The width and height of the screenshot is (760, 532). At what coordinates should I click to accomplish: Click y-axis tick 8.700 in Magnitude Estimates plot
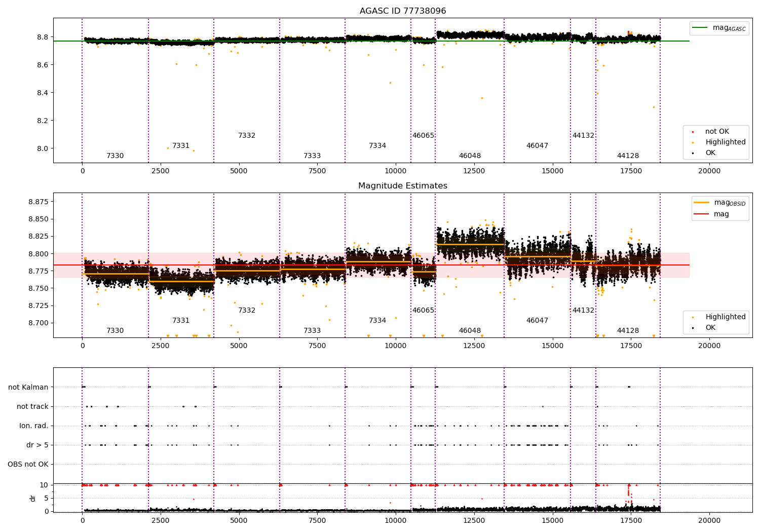coord(39,323)
